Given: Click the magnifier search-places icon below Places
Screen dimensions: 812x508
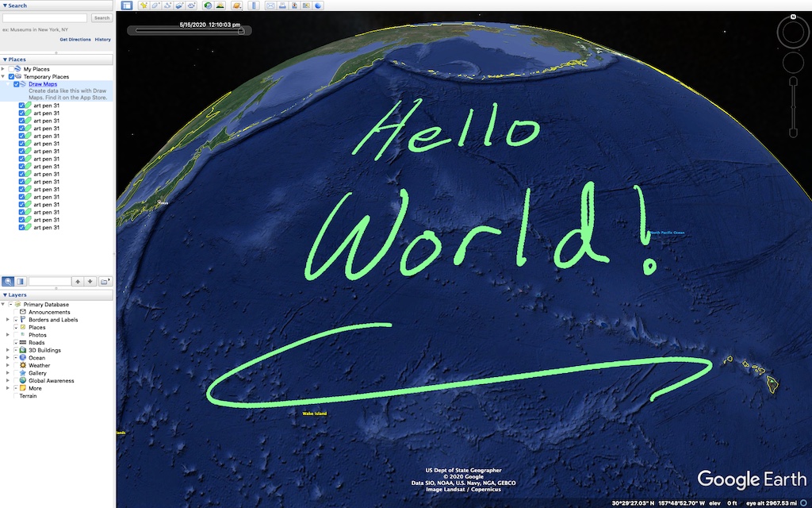Looking at the screenshot, I should point(8,282).
